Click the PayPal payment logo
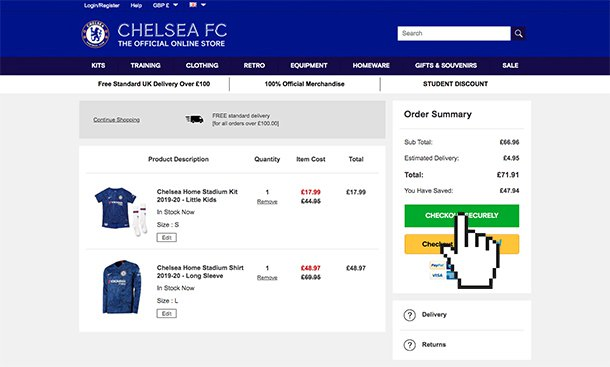This screenshot has width=610, height=367. point(437,265)
